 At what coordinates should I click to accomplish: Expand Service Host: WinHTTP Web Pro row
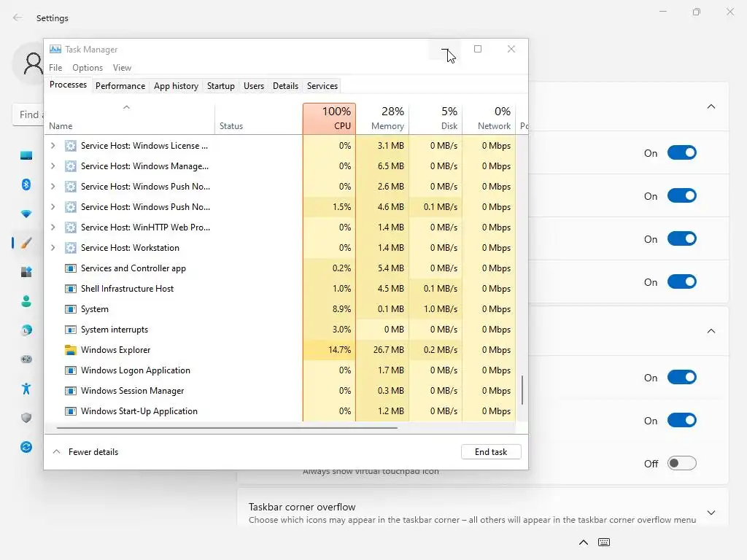coord(53,227)
